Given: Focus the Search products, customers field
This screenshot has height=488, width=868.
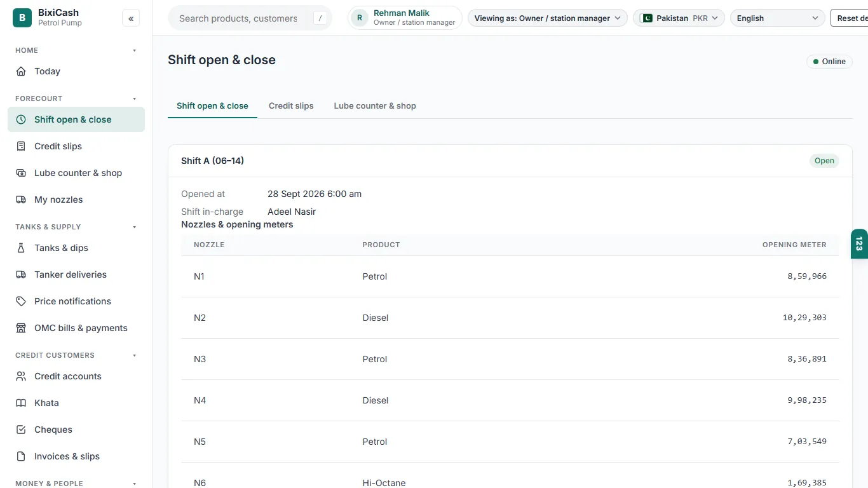Looking at the screenshot, I should pyautogui.click(x=250, y=18).
